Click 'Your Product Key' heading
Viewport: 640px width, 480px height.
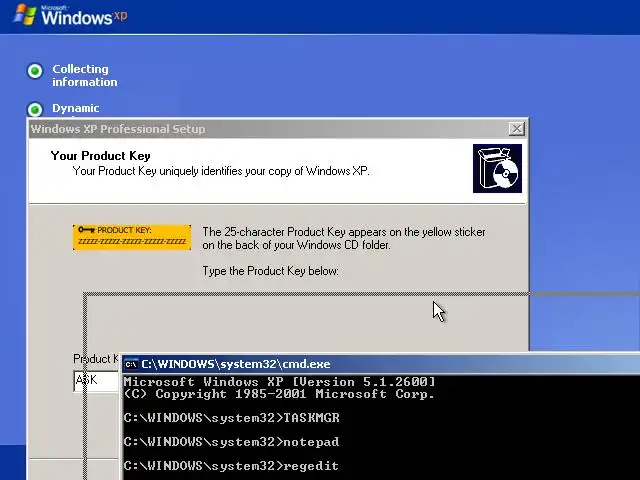[100, 156]
